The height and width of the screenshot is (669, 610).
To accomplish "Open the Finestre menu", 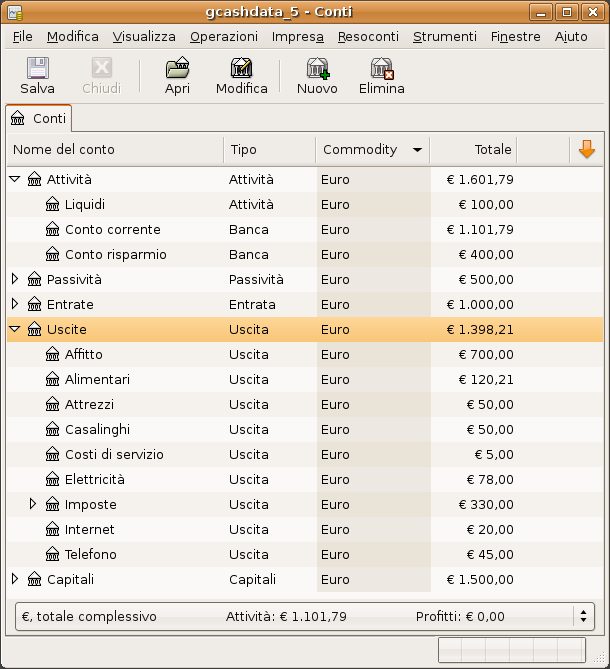I will (x=515, y=37).
